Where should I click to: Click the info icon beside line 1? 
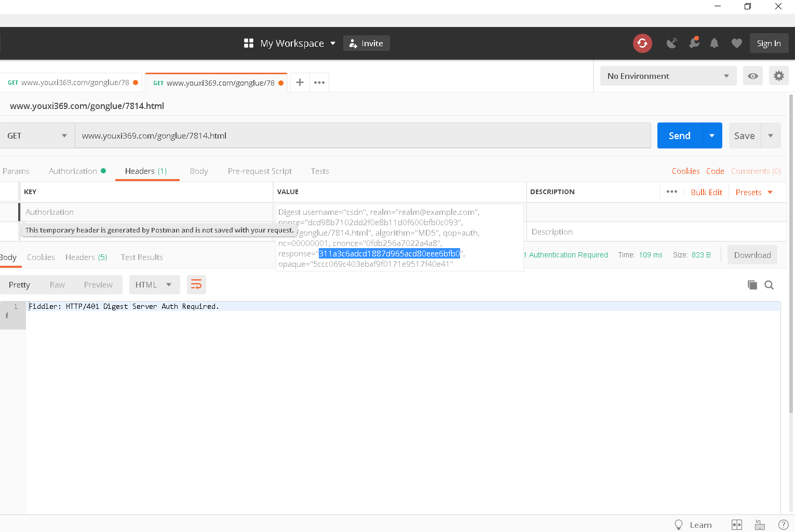pyautogui.click(x=7, y=316)
